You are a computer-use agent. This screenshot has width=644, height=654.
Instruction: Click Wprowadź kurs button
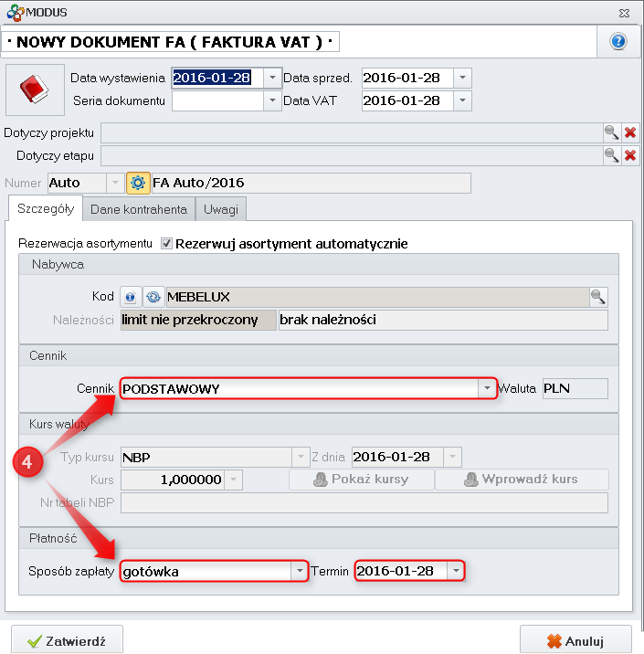(x=522, y=480)
